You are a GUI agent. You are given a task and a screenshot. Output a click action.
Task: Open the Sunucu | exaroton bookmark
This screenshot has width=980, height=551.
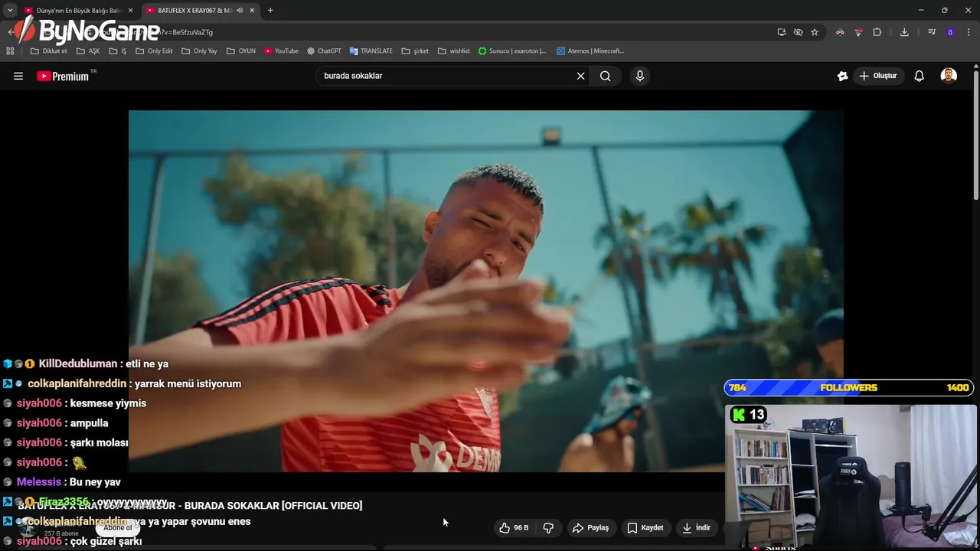[512, 51]
